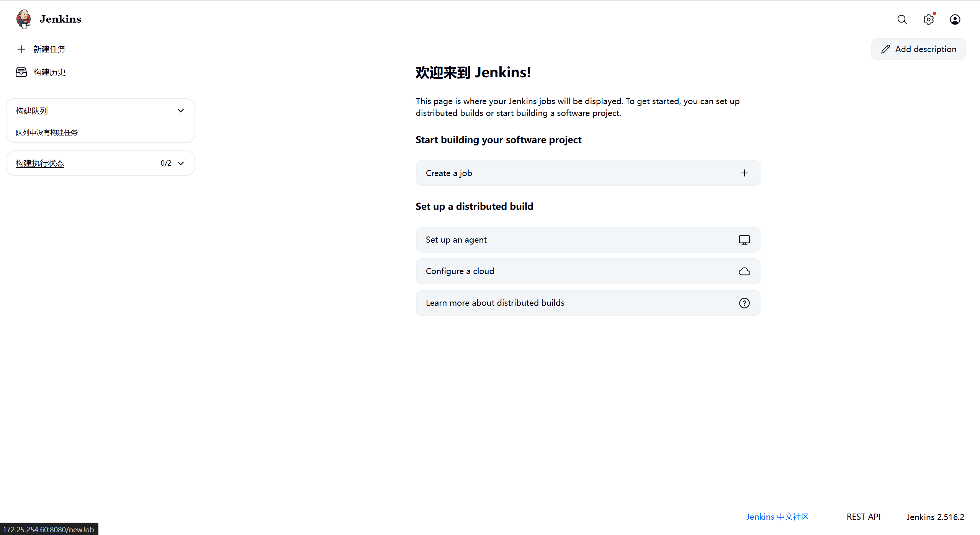Open Manage Jenkins gear icon

(928, 20)
